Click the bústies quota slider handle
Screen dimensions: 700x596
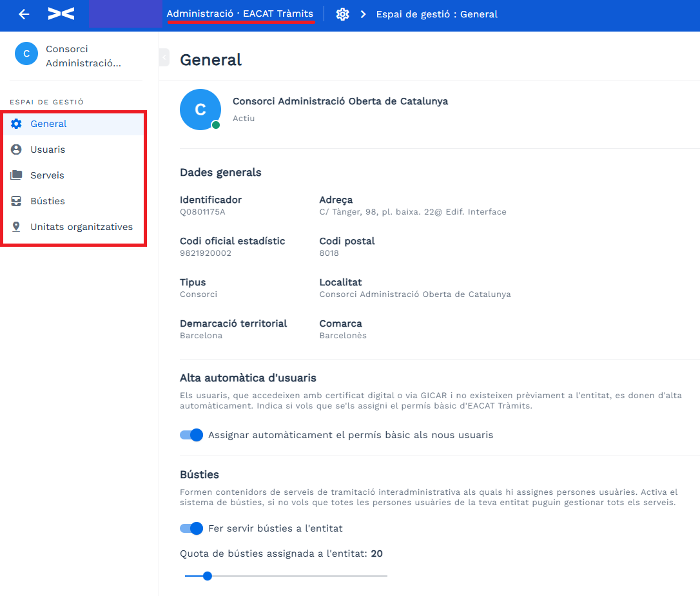(207, 576)
